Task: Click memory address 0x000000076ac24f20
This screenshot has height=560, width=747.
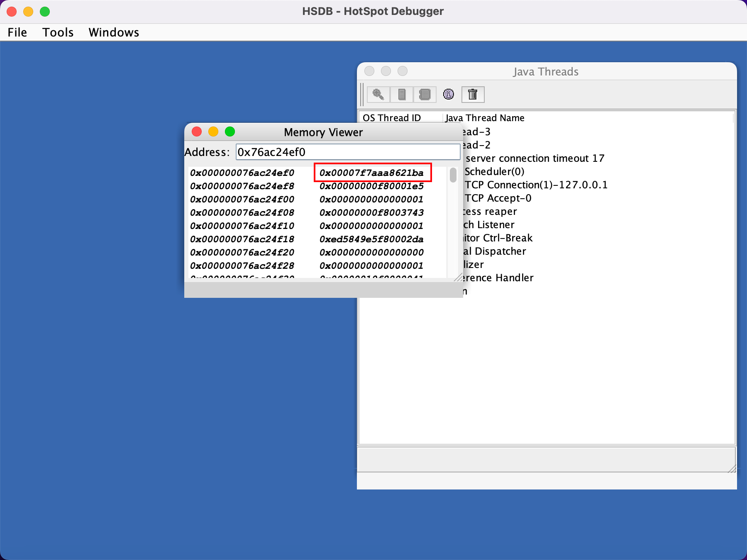Action: tap(242, 253)
